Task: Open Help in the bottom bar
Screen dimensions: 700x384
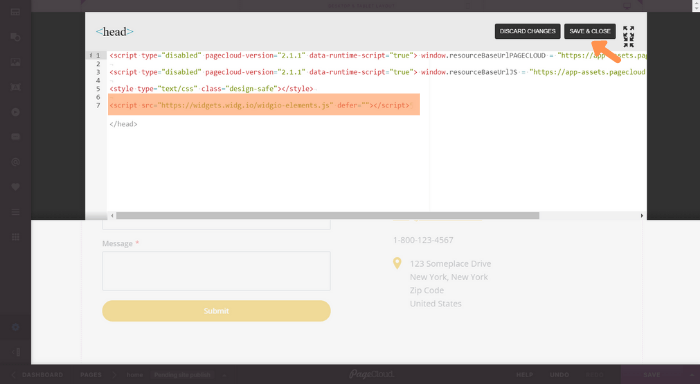Action: click(x=525, y=375)
